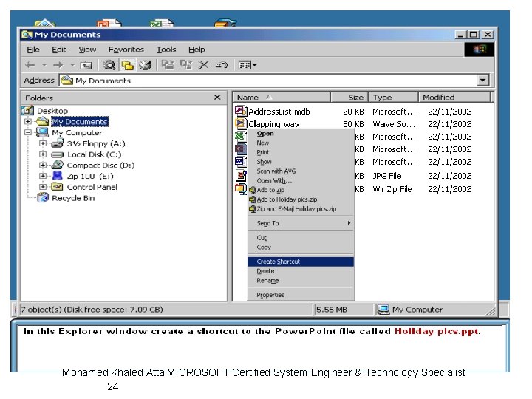The width and height of the screenshot is (532, 399).
Task: Click the Clapping.wav file icon
Action: coord(241,123)
